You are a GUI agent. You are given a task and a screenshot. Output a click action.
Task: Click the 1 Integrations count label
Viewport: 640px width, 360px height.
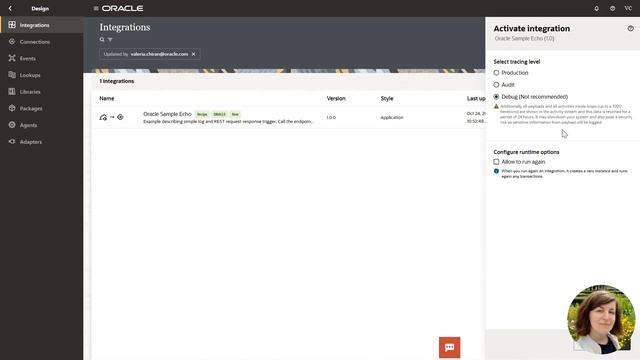coord(117,81)
